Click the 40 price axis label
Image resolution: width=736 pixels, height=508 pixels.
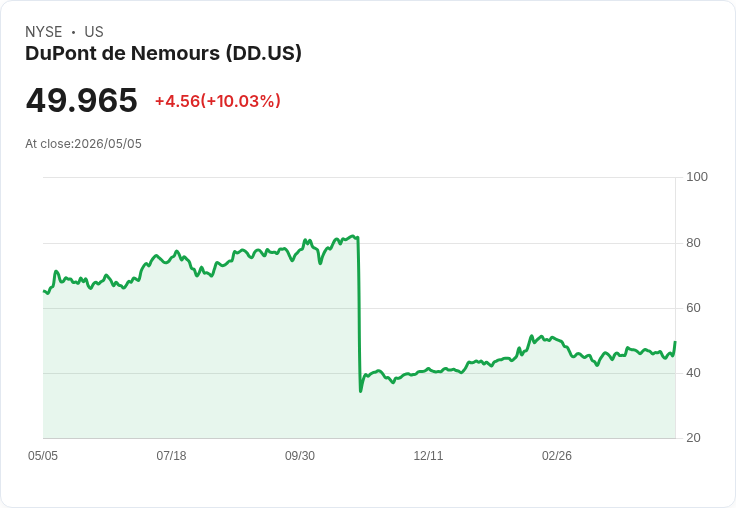pyautogui.click(x=693, y=373)
